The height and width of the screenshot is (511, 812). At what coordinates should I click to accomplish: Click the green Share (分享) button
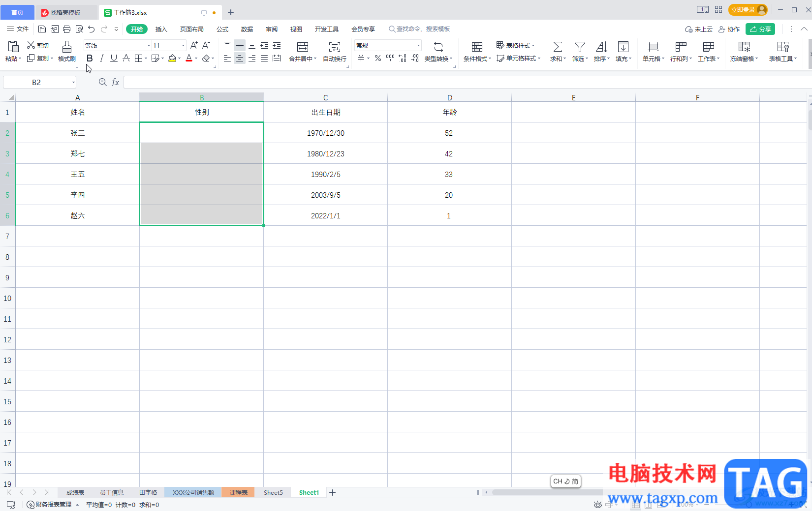click(760, 29)
